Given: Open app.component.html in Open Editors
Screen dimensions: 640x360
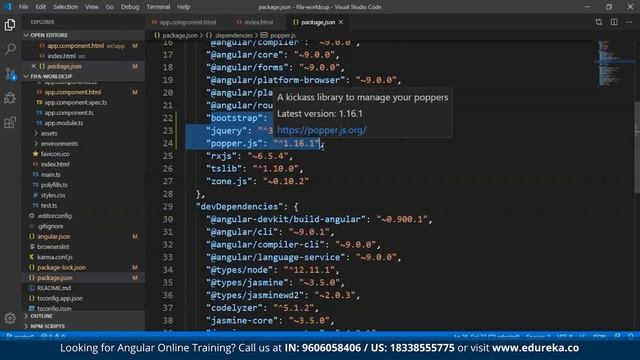Looking at the screenshot, I should (x=76, y=46).
